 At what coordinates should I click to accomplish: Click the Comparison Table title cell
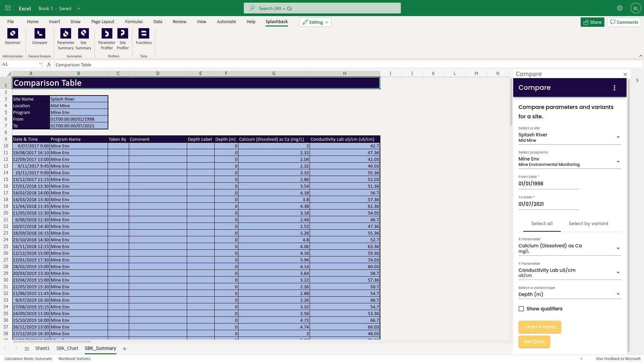(196, 83)
